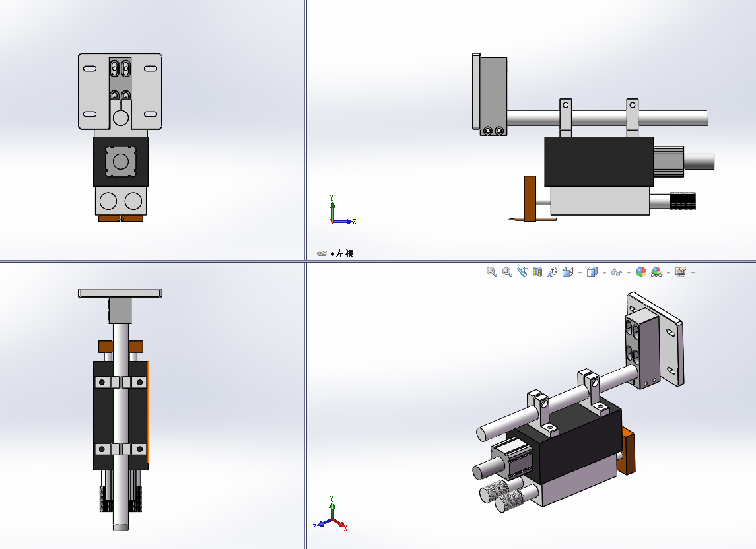Expand the Hide/Show Items dropdown arrow
The height and width of the screenshot is (549, 756).
(628, 273)
